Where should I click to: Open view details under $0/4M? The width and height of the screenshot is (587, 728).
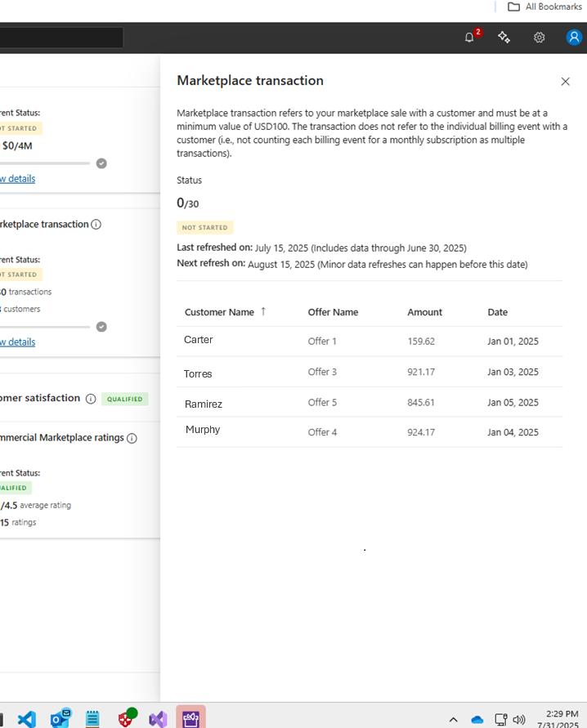click(x=18, y=179)
